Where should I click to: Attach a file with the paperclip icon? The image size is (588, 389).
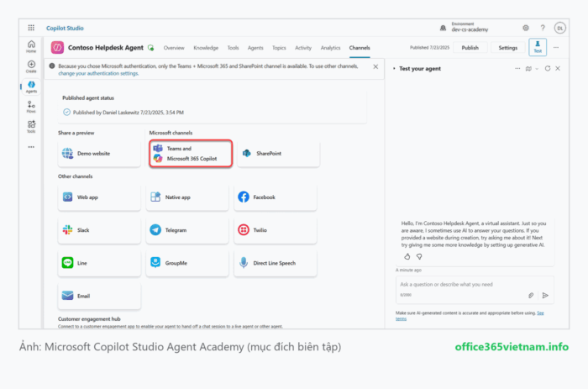tap(531, 295)
